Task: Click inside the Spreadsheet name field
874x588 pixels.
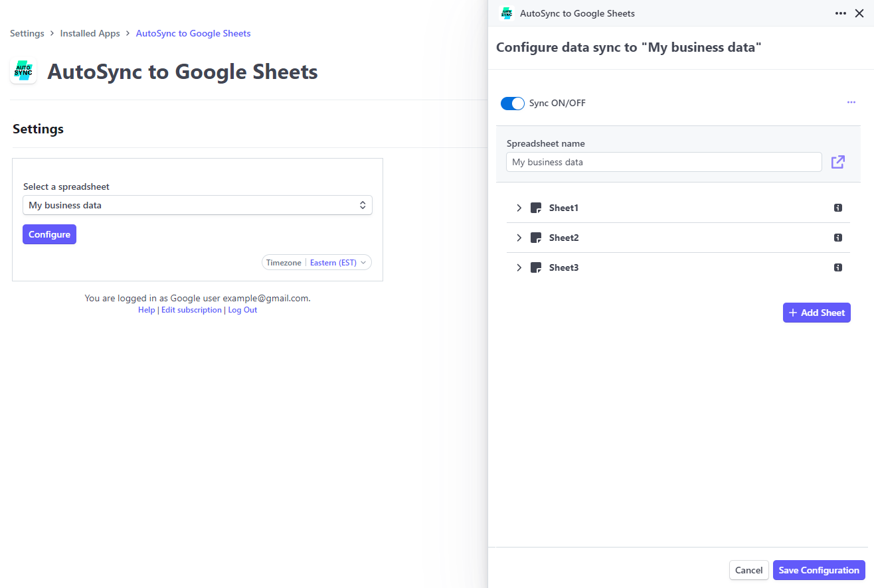Action: pos(663,161)
